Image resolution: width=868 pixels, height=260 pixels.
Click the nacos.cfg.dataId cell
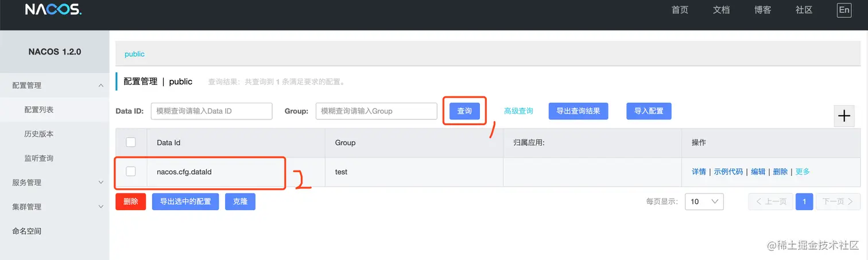pyautogui.click(x=236, y=172)
